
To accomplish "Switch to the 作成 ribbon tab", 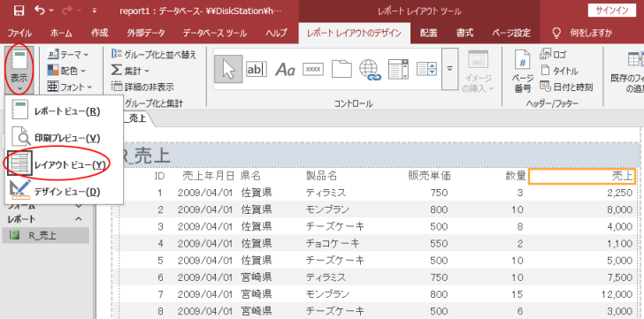I will (x=100, y=34).
